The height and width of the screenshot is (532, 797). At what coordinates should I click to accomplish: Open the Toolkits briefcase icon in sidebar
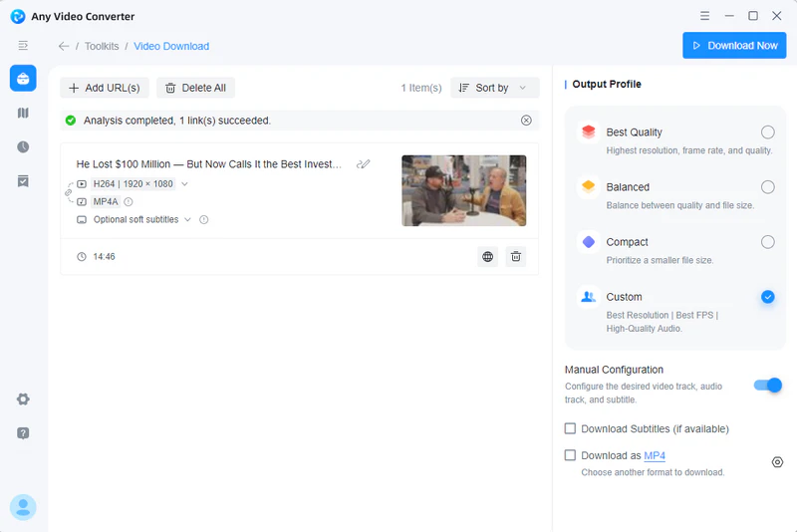tap(23, 79)
